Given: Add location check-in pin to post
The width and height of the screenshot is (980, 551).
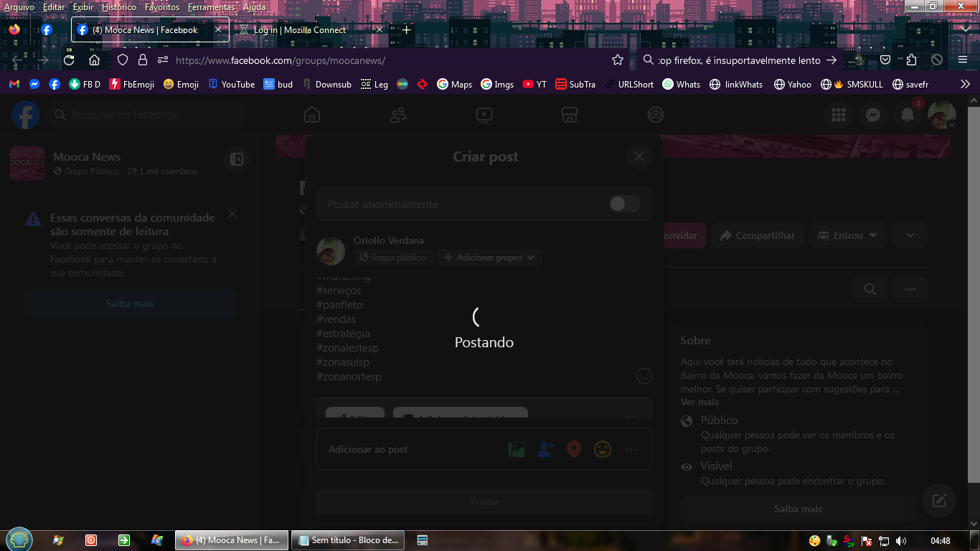Looking at the screenshot, I should (574, 449).
